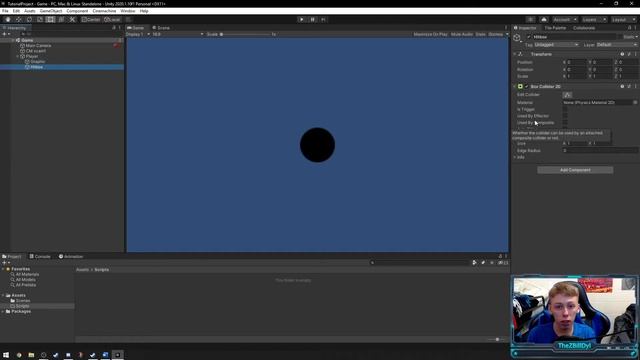Switch to the Console tab
This screenshot has height=360, width=640.
tap(40, 256)
